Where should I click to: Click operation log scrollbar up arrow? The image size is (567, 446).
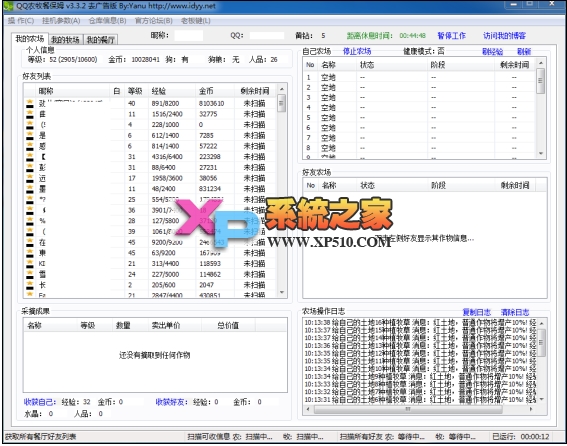coord(542,323)
